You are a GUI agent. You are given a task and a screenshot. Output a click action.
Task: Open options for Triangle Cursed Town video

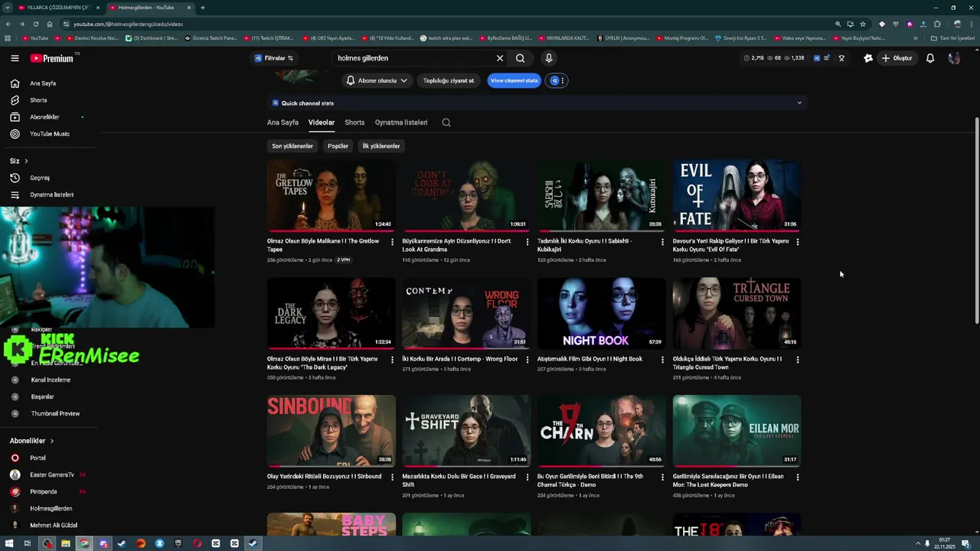click(x=798, y=360)
